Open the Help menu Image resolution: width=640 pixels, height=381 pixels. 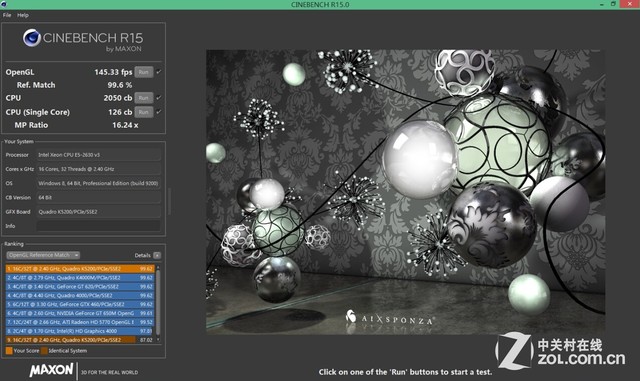[23, 15]
